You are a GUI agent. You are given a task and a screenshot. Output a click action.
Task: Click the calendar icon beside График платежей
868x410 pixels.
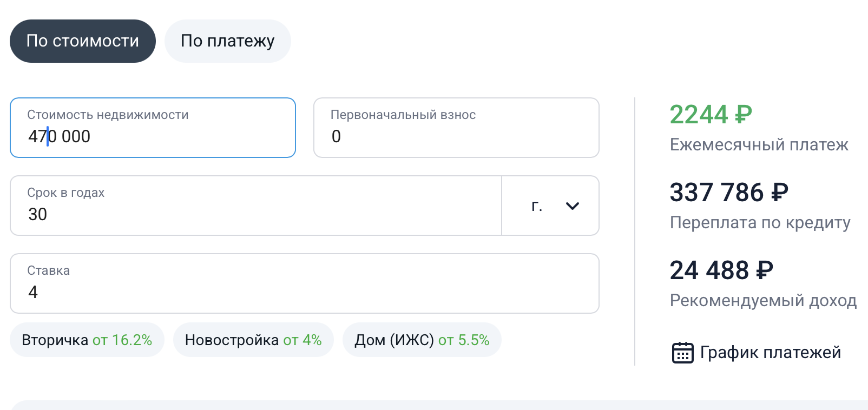coord(682,353)
